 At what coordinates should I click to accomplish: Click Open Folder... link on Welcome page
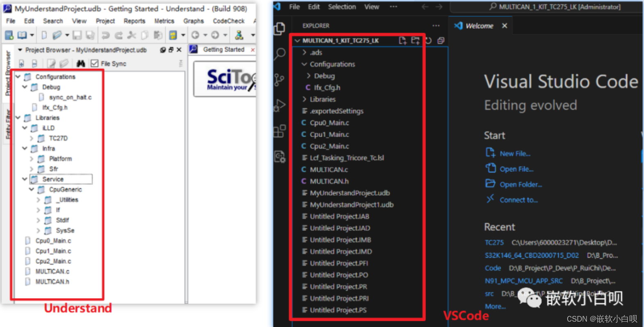click(x=521, y=185)
